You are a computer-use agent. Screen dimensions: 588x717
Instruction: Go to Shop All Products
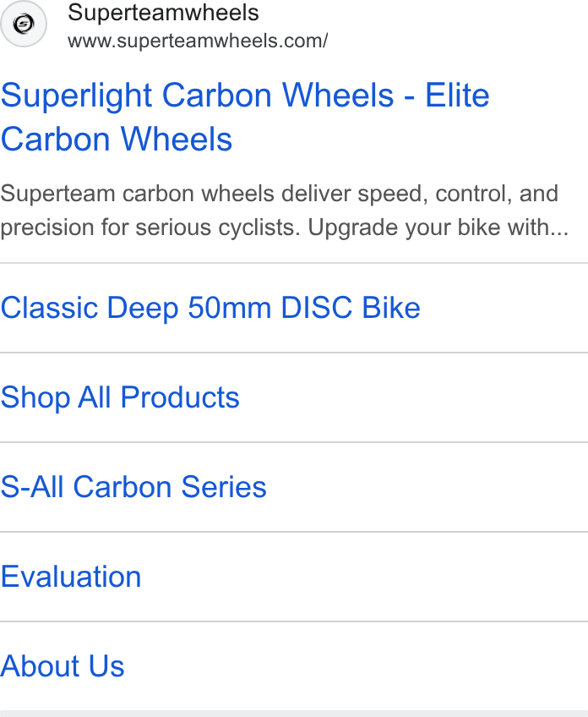pyautogui.click(x=120, y=397)
